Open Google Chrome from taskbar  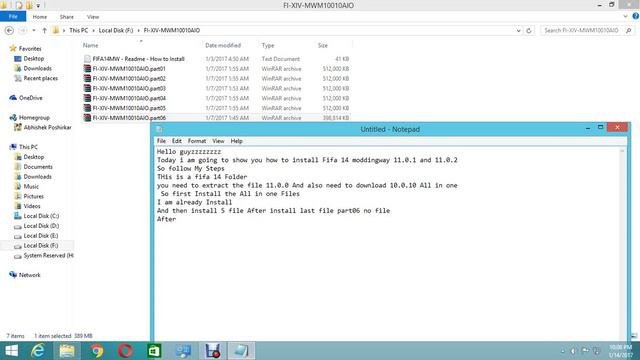(x=97, y=351)
